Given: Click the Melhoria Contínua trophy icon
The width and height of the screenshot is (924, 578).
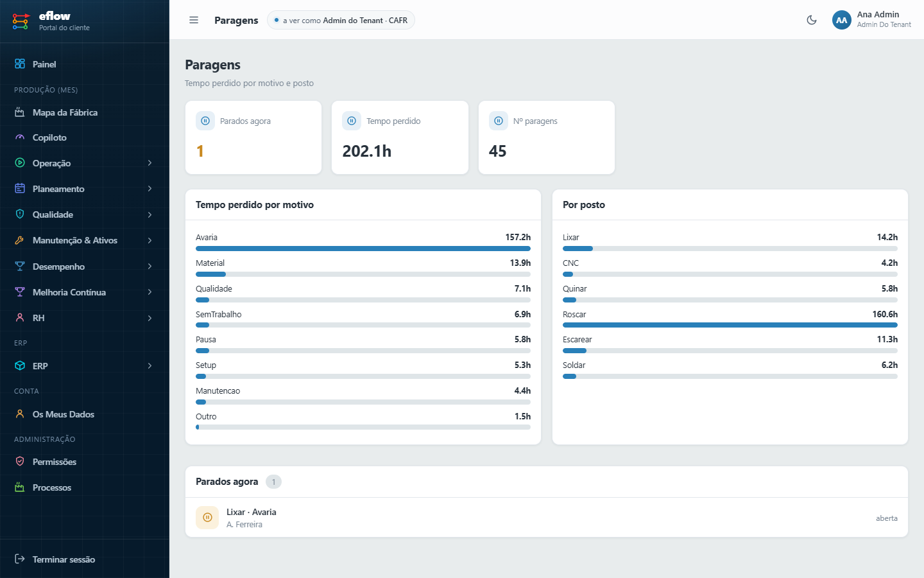Looking at the screenshot, I should (x=20, y=292).
